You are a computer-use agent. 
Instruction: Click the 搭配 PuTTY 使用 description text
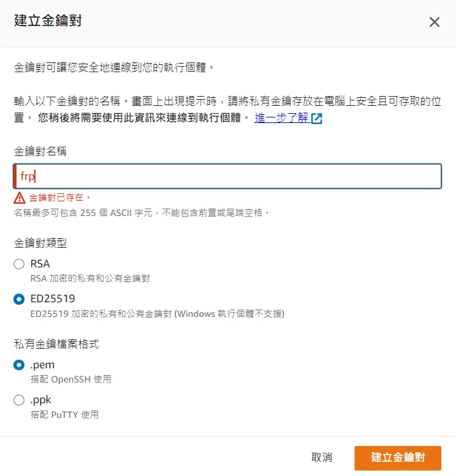point(65,415)
